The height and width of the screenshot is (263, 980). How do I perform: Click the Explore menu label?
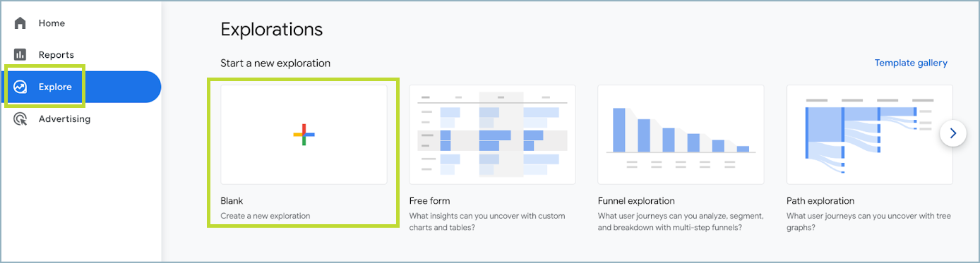(55, 87)
